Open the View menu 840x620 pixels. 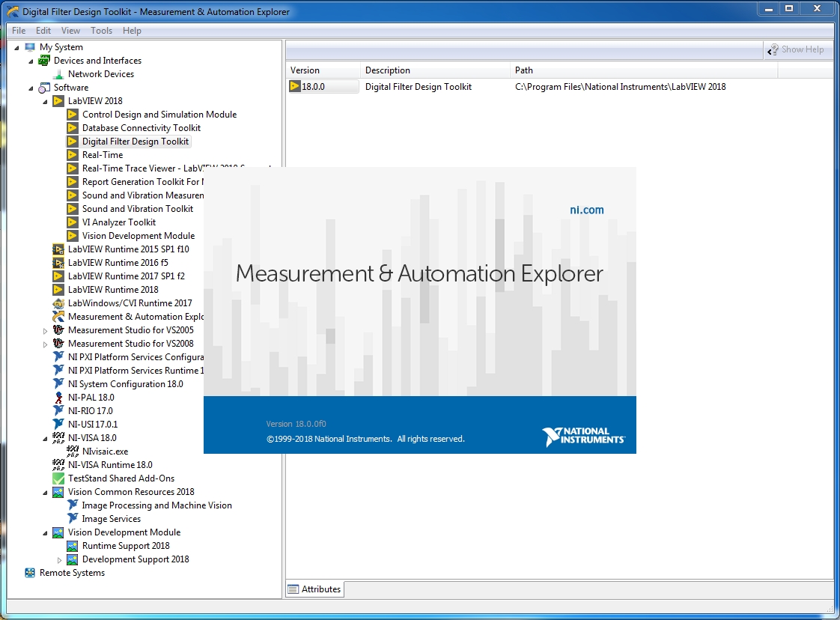[70, 31]
